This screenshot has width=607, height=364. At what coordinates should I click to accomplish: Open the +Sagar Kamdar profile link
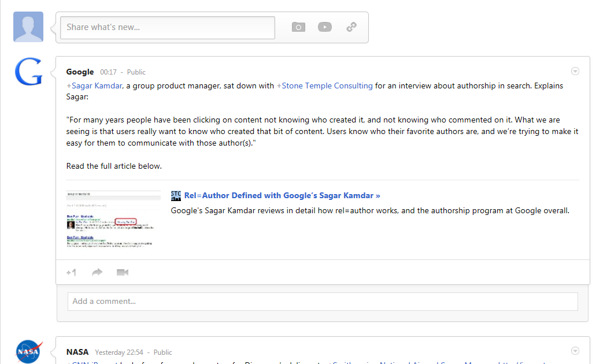click(94, 86)
